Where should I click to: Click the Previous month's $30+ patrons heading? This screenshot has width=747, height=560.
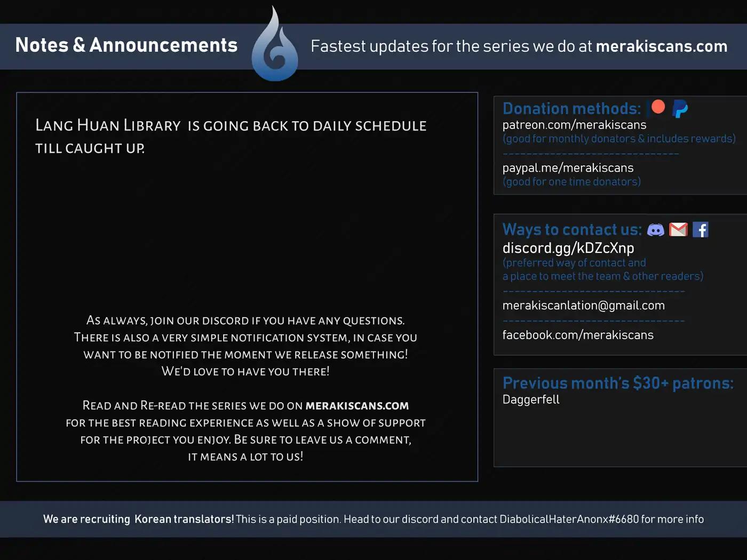[x=618, y=383]
